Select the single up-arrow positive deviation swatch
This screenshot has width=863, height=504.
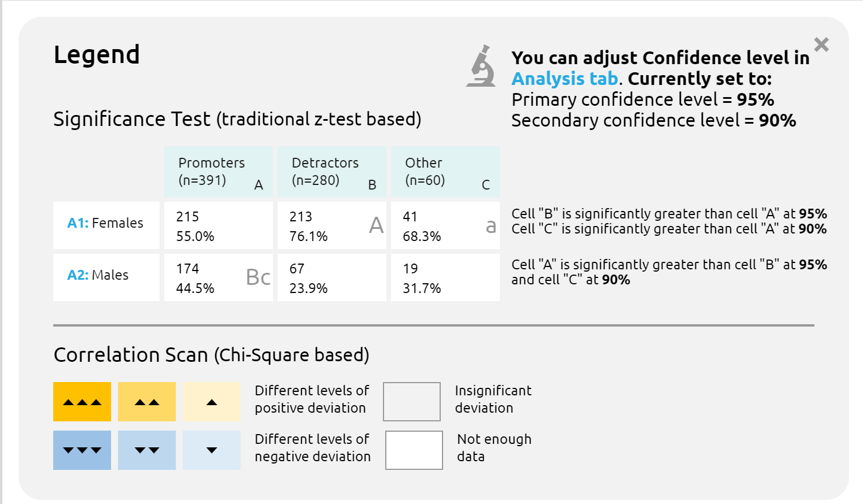tap(212, 402)
